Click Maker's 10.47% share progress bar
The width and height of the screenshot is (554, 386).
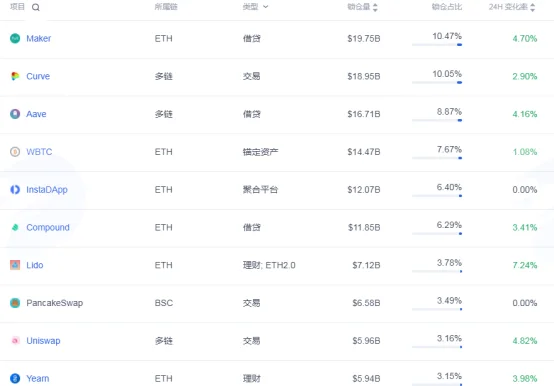(x=437, y=45)
